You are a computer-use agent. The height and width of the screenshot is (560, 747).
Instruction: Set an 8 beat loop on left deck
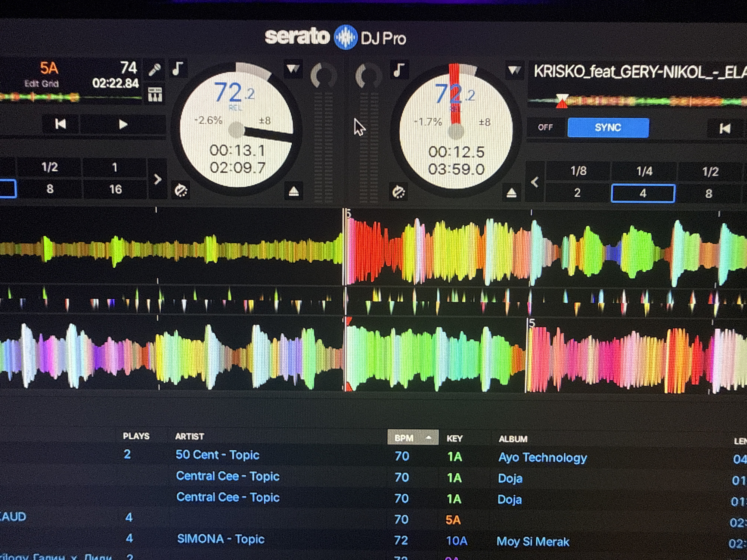[x=50, y=189]
